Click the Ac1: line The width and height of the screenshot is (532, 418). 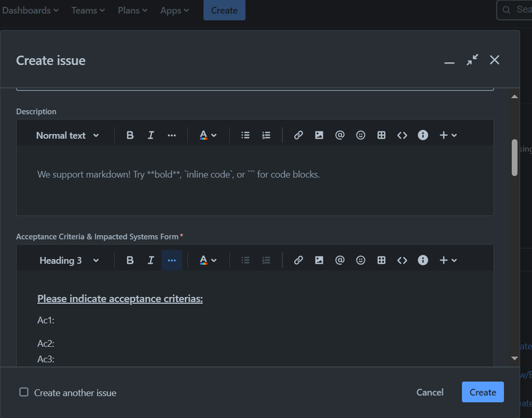pos(46,320)
